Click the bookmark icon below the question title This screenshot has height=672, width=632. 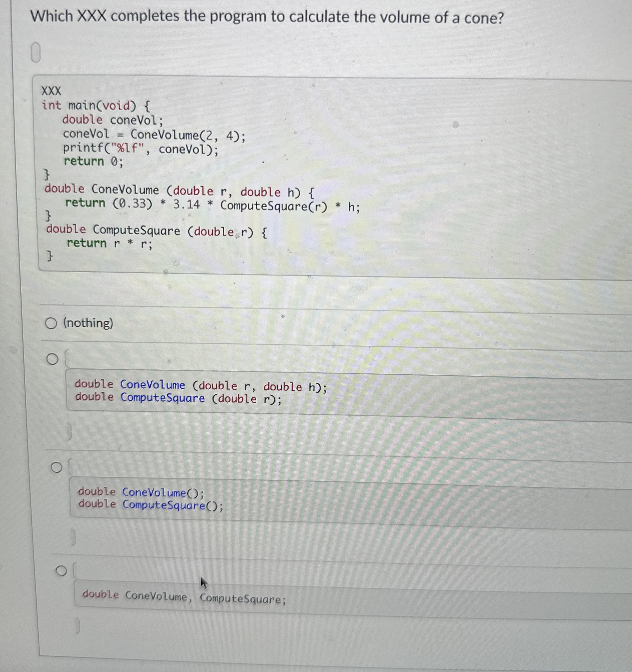point(36,52)
